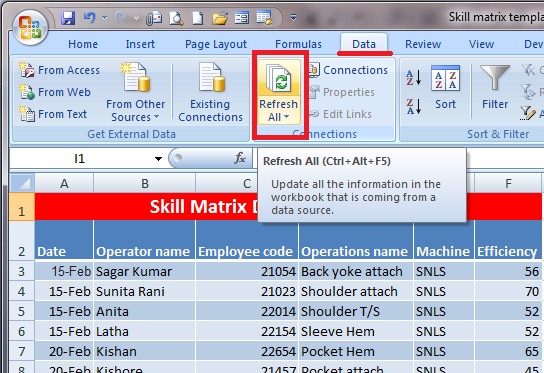
Task: Click the Insert Function fx button
Action: [x=240, y=159]
